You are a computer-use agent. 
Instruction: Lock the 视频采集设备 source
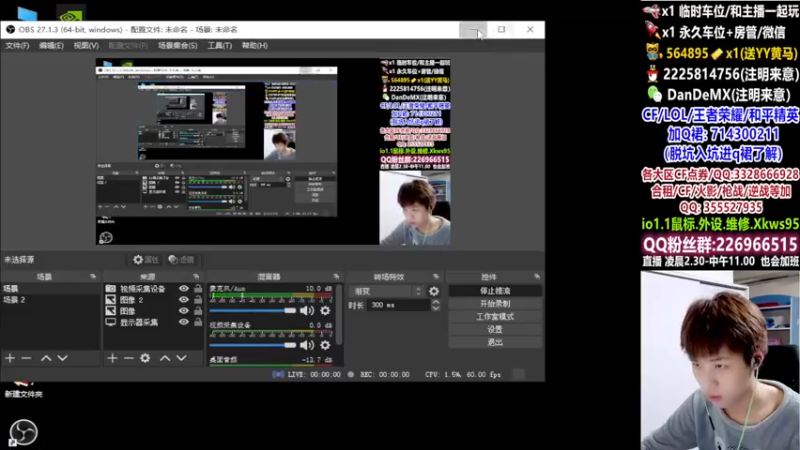[198, 289]
